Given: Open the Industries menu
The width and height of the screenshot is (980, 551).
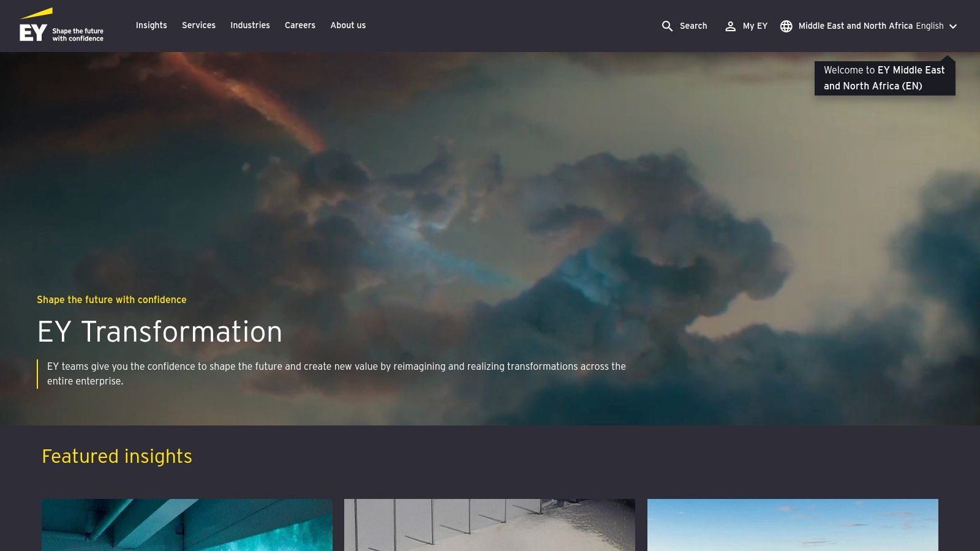Looking at the screenshot, I should (x=250, y=25).
